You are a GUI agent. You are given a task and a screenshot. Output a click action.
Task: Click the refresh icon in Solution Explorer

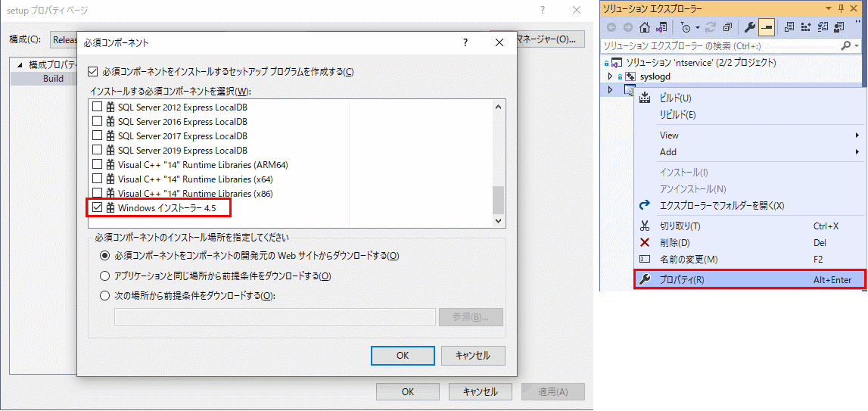click(712, 26)
